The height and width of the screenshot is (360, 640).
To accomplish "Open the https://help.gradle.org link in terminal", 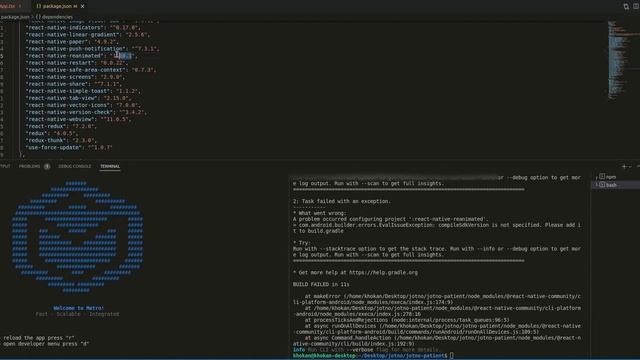I will coord(383,272).
